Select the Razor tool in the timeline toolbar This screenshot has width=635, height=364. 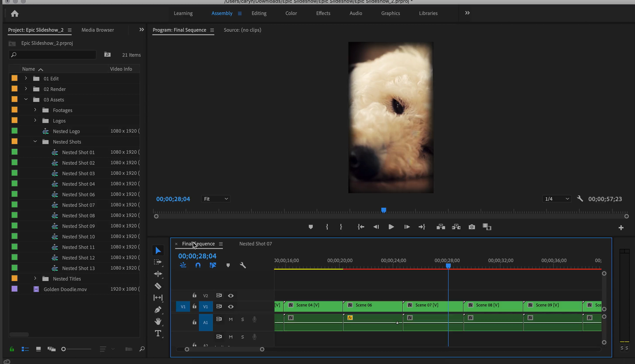pyautogui.click(x=158, y=286)
